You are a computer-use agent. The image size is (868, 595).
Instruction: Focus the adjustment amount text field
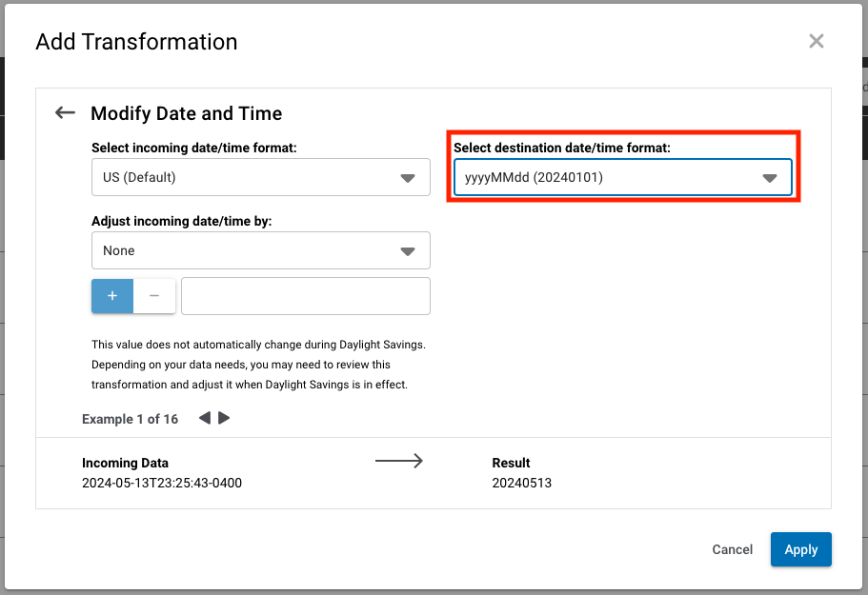point(306,296)
